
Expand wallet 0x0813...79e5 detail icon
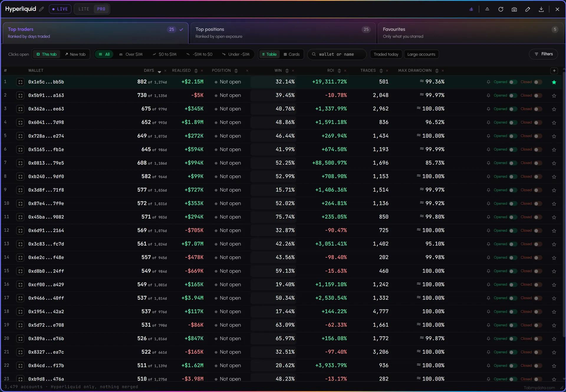20,163
